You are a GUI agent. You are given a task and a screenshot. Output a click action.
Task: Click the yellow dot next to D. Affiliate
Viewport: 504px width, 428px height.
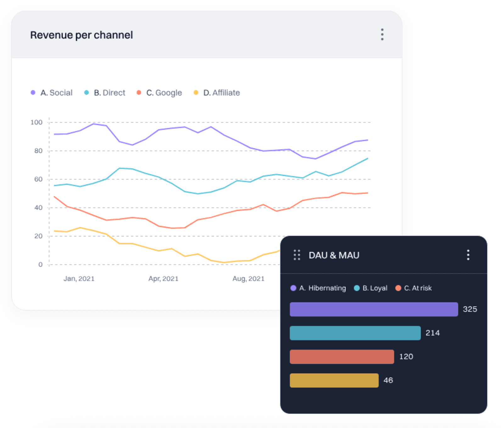pos(196,92)
